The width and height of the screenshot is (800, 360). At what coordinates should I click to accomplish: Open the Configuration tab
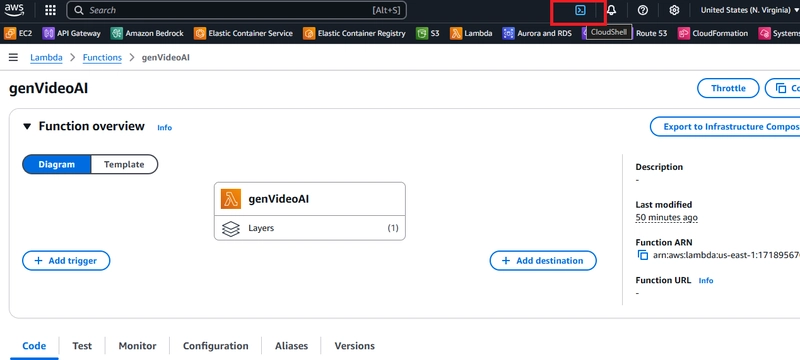click(216, 346)
